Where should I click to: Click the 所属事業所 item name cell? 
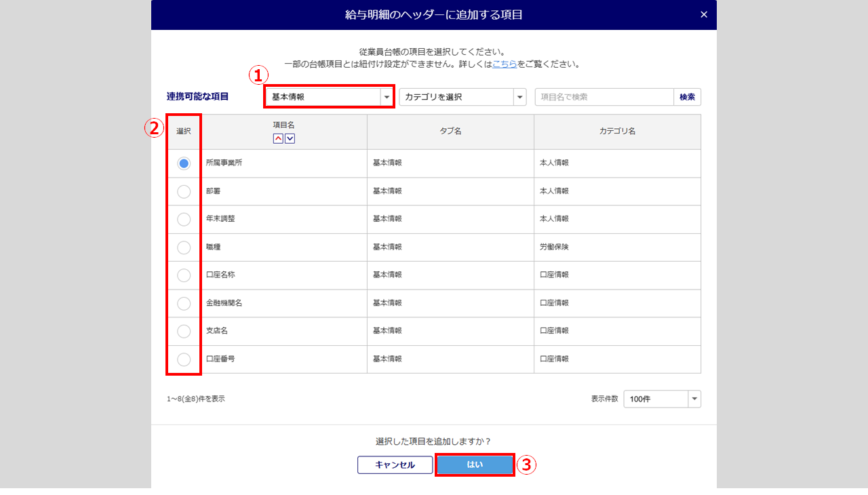pyautogui.click(x=284, y=163)
